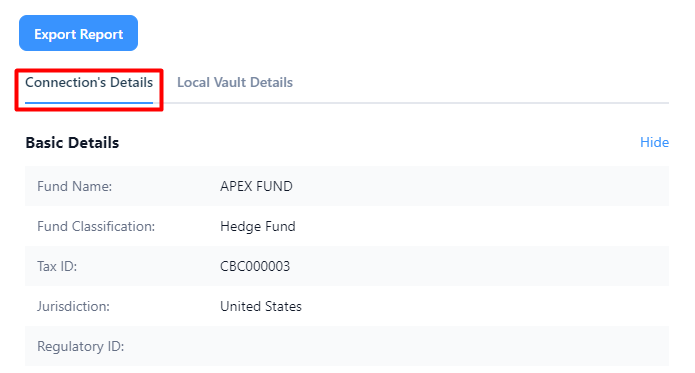
Task: Hide the Basic Details section
Action: (x=654, y=143)
